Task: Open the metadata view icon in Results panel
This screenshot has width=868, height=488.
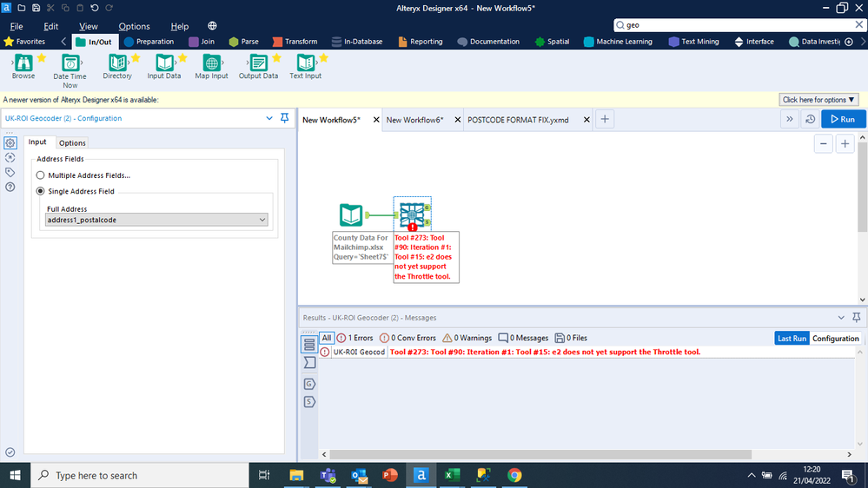Action: (x=309, y=362)
